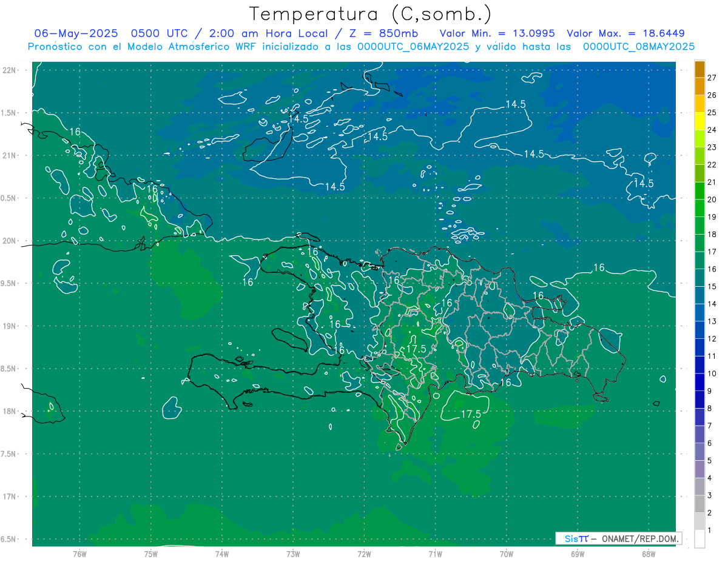Click the '73W' longitude axis label

pyautogui.click(x=293, y=554)
